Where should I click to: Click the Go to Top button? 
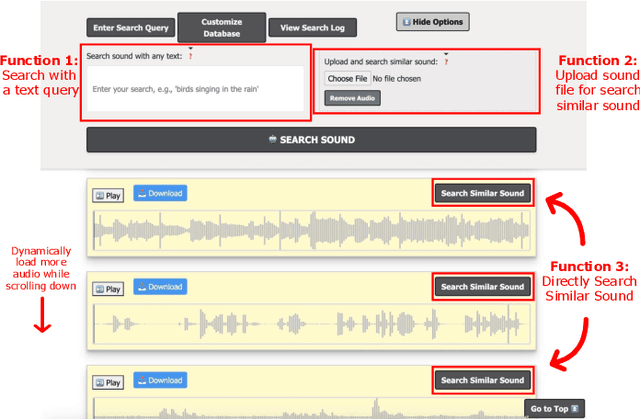(x=554, y=408)
